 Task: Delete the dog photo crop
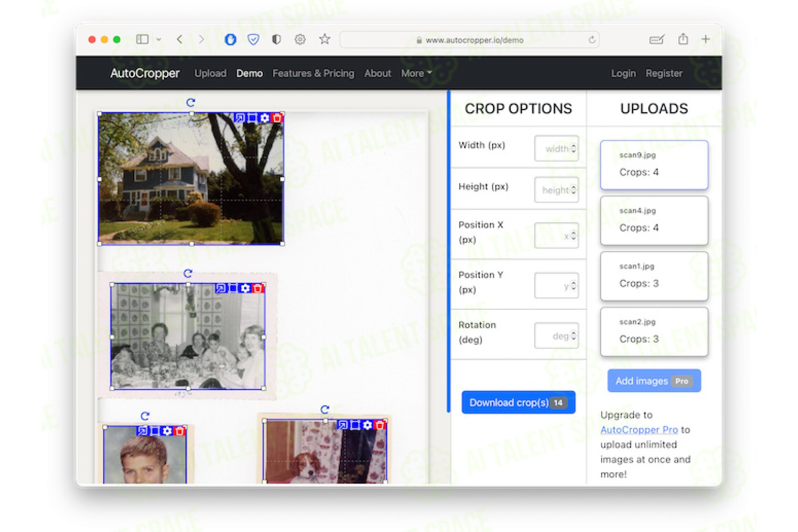point(380,425)
